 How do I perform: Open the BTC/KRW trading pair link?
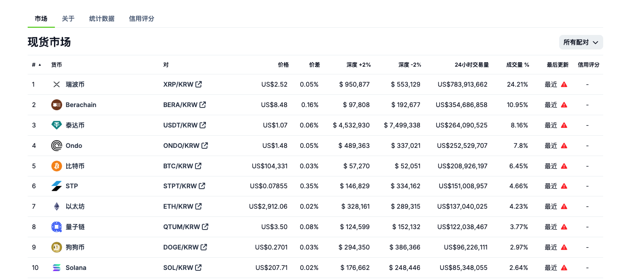pyautogui.click(x=178, y=166)
